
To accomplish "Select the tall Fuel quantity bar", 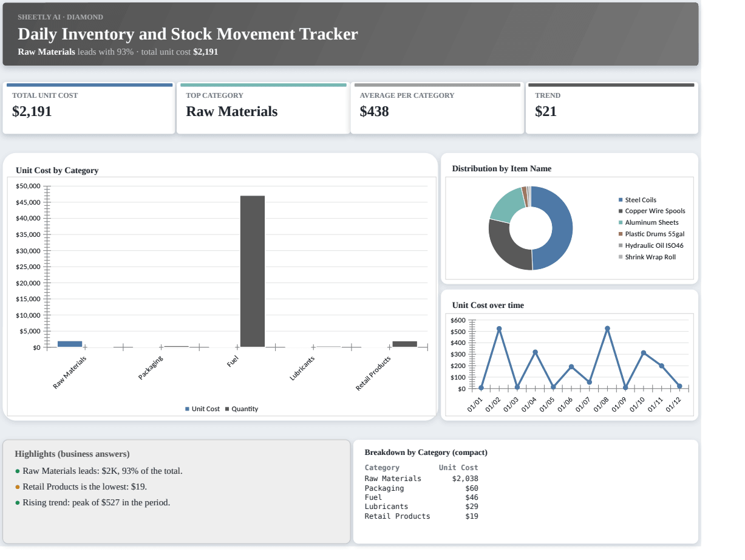I will (253, 271).
